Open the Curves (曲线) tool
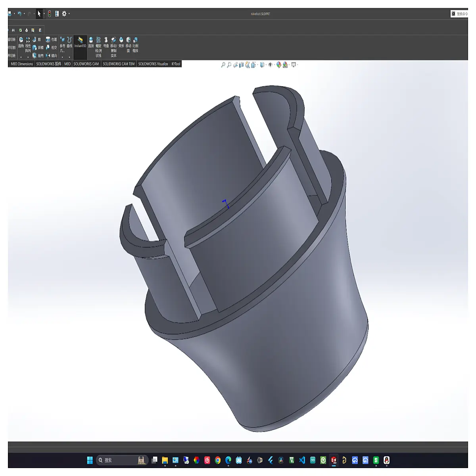The image size is (476, 476). (69, 42)
